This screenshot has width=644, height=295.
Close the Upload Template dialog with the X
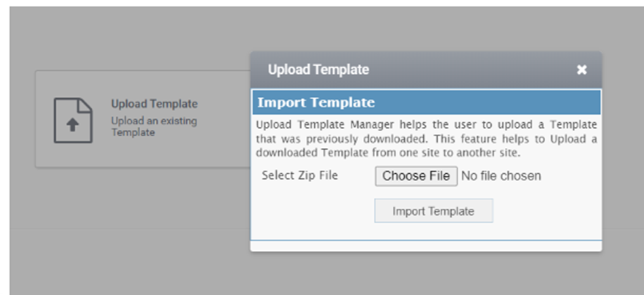[x=582, y=70]
